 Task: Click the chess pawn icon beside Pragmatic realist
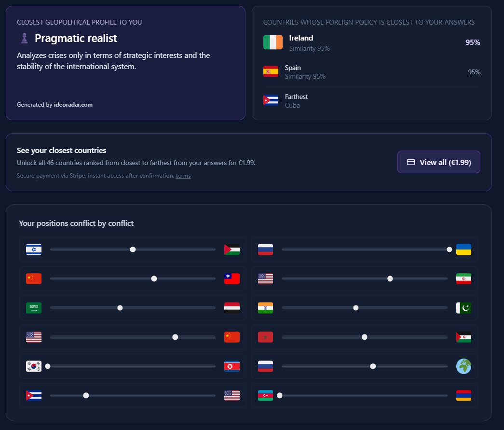point(24,38)
